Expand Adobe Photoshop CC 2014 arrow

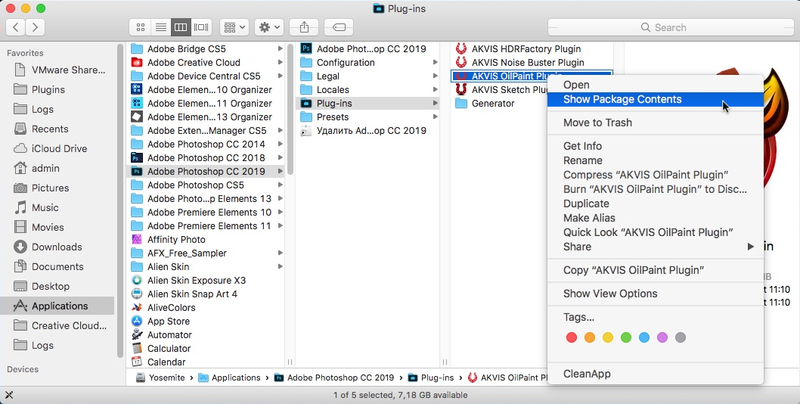(x=280, y=144)
